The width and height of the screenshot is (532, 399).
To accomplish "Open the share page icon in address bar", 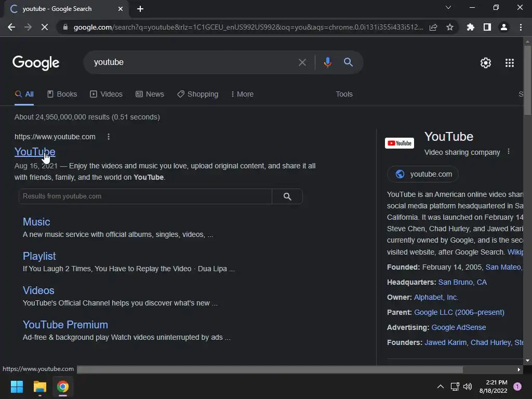I will [x=433, y=27].
